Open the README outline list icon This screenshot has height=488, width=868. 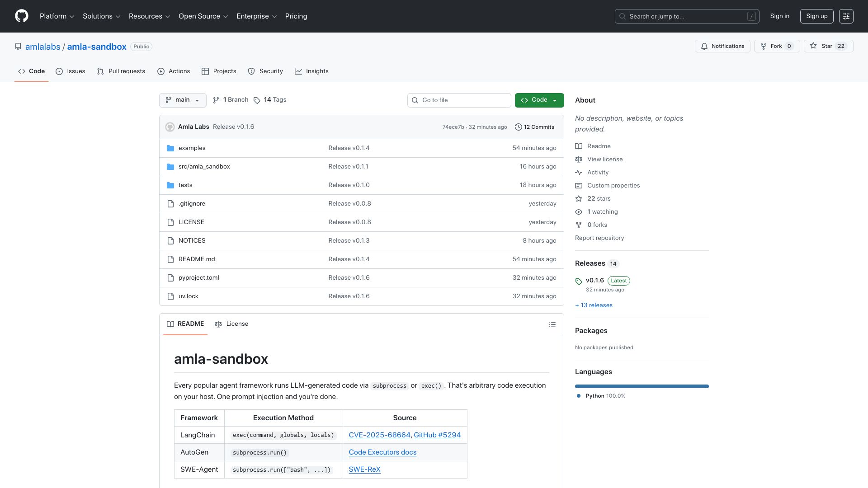pos(552,324)
